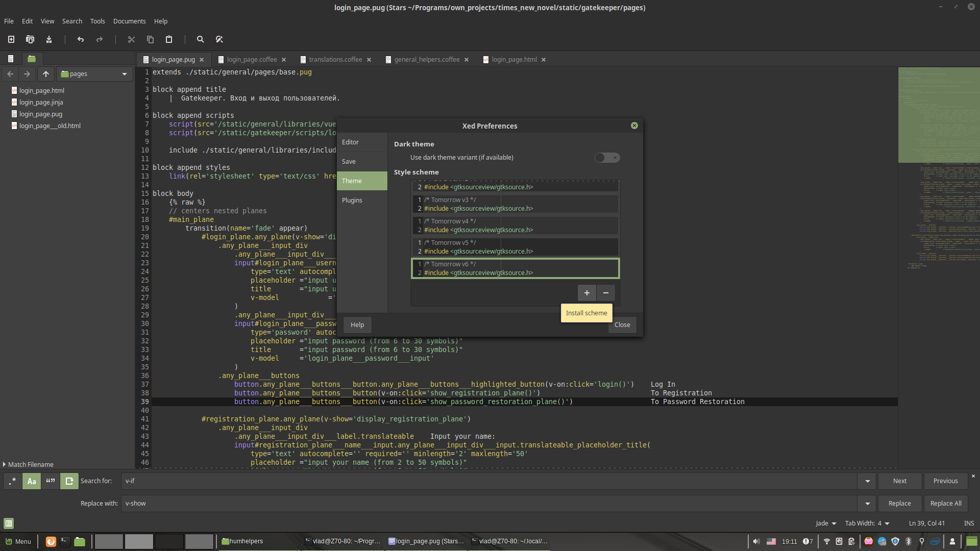Expand the Replace with history dropdown
This screenshot has width=980, height=551.
click(x=867, y=504)
